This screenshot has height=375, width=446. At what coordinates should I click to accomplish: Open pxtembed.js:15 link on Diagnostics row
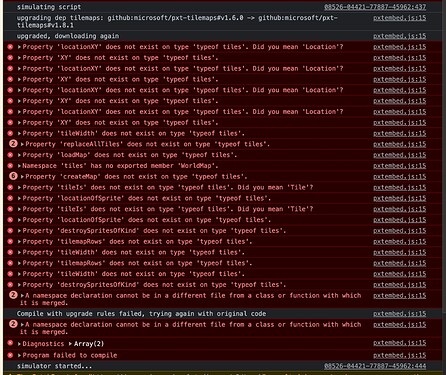(400, 343)
